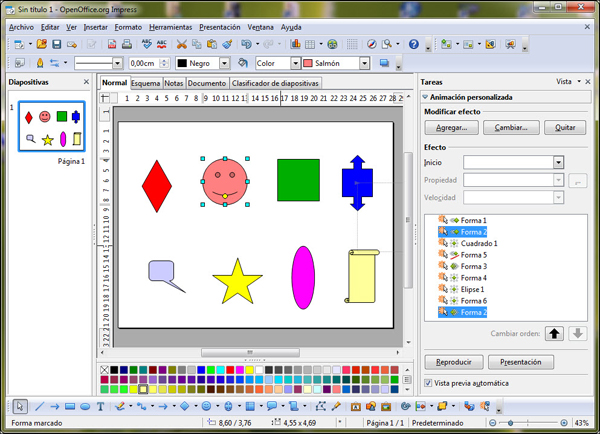Open the line style dropdown

click(117, 63)
